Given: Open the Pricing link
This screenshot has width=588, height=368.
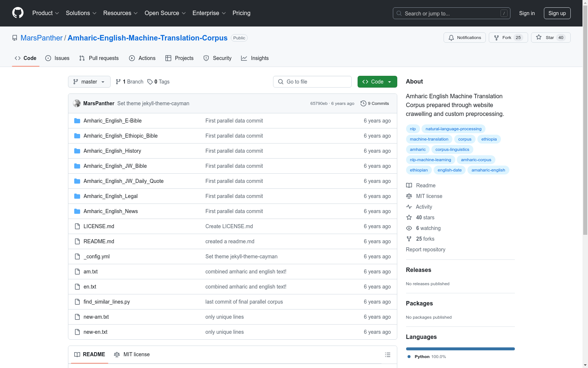Looking at the screenshot, I should [x=241, y=13].
